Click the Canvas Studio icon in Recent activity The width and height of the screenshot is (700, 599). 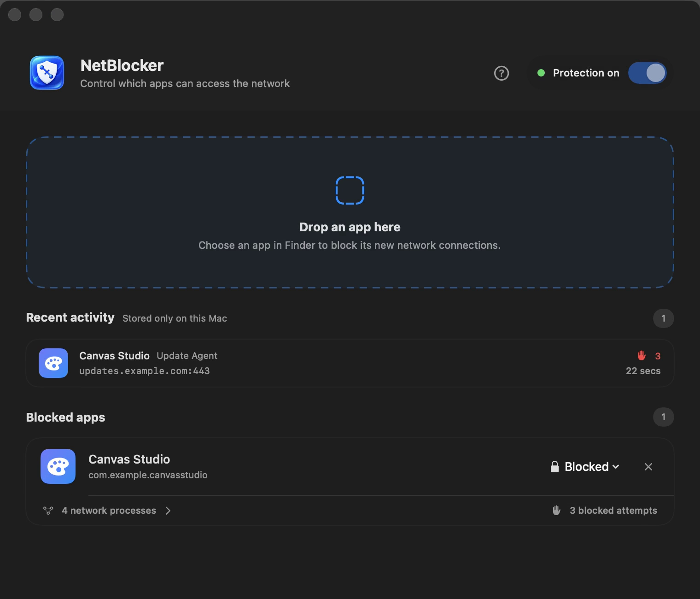click(53, 363)
